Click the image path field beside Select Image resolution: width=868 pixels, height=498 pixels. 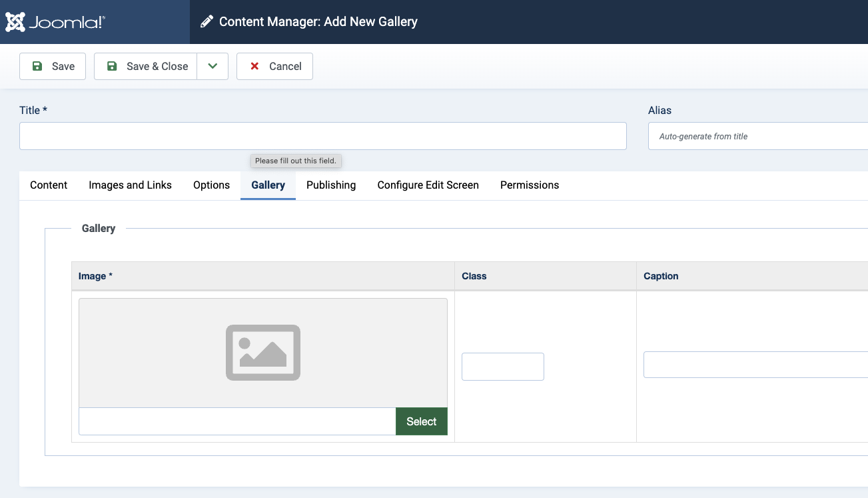pos(237,421)
